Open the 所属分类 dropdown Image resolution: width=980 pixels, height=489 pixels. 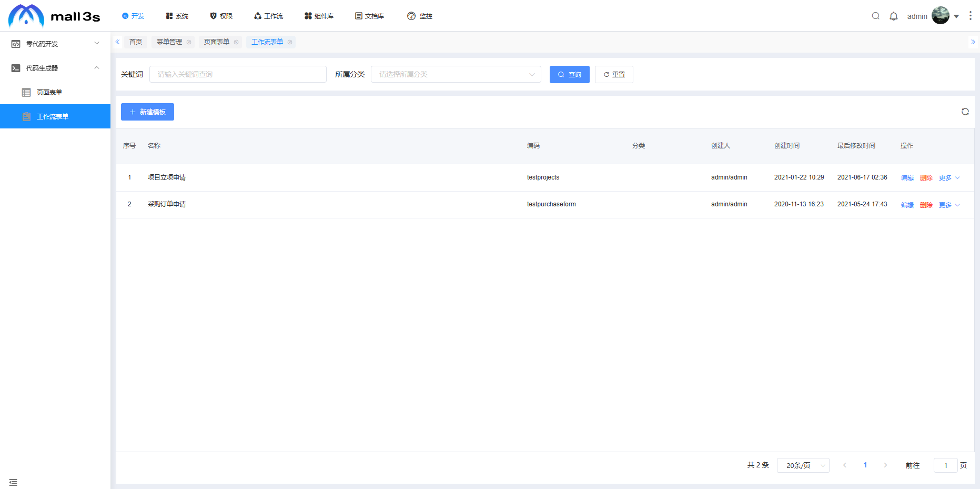456,74
